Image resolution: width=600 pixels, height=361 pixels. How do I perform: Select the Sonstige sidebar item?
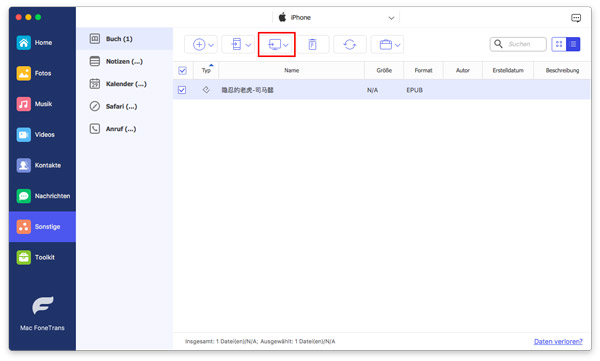click(x=42, y=227)
